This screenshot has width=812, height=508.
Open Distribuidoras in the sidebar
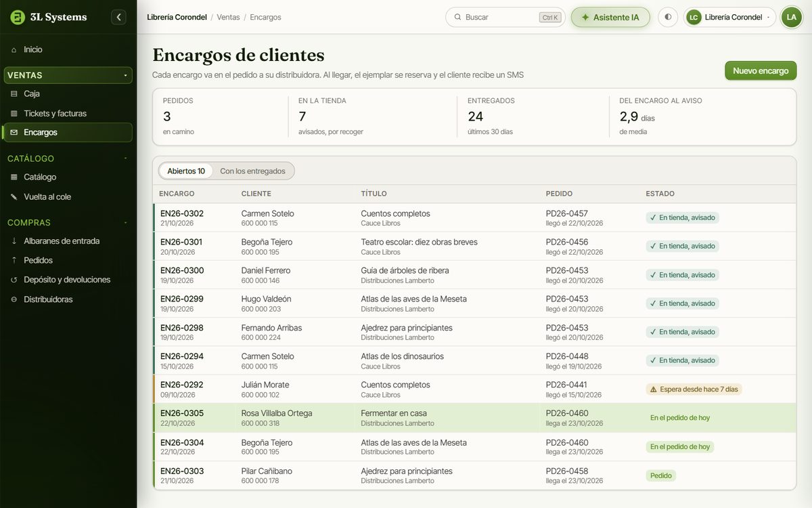pyautogui.click(x=68, y=299)
